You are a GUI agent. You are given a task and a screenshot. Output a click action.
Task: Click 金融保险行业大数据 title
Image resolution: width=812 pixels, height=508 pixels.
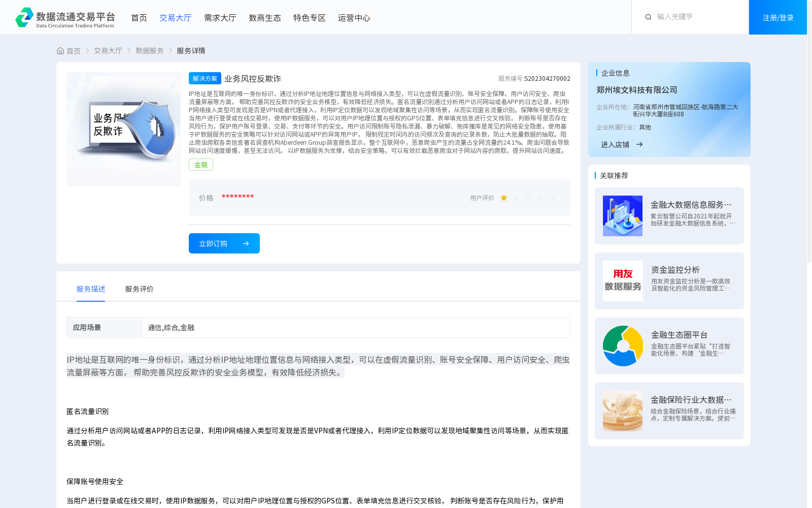[x=691, y=400]
